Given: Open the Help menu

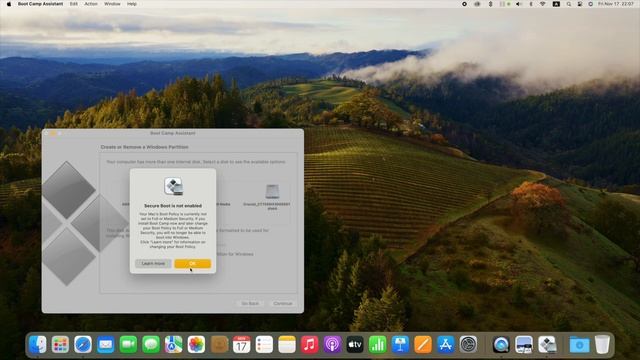Looking at the screenshot, I should (x=131, y=4).
